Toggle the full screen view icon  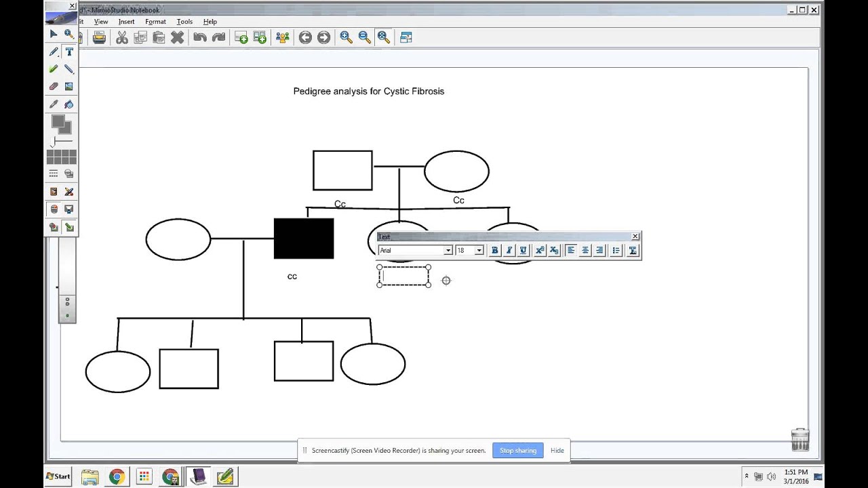406,37
